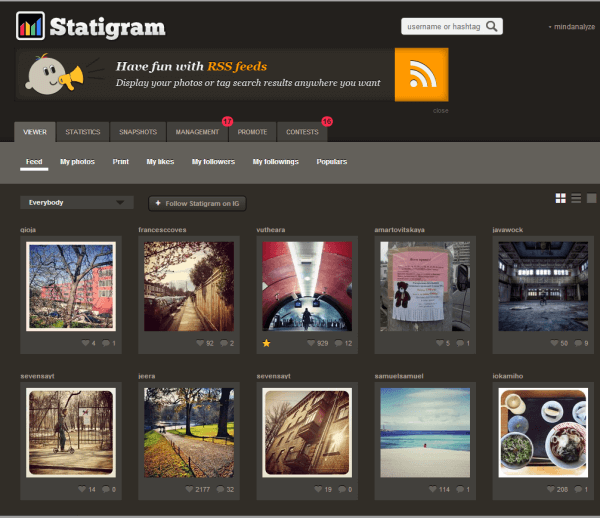Switch to grid view layout

click(x=560, y=199)
